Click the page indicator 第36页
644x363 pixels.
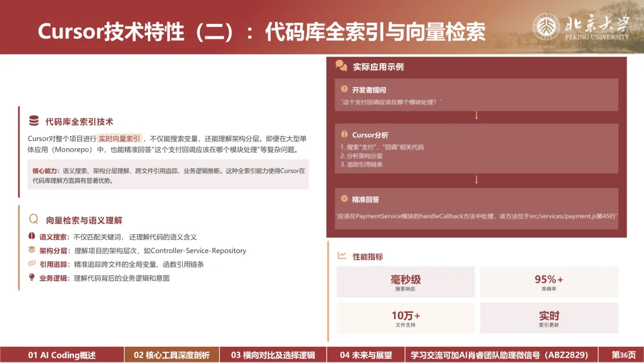pos(624,355)
